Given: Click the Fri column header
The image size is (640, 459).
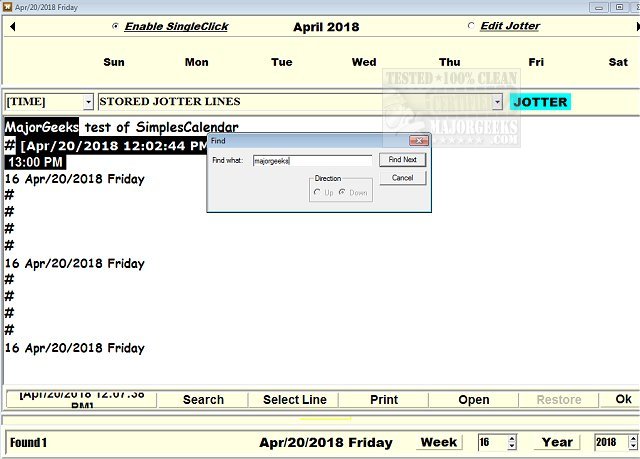Looking at the screenshot, I should coord(536,62).
